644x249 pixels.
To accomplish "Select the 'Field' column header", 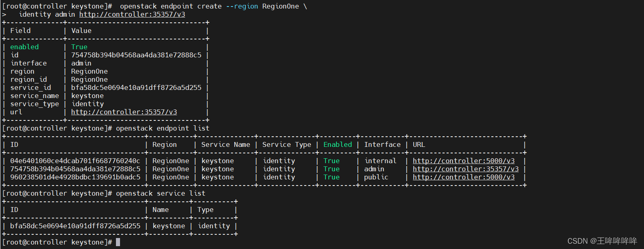I will pyautogui.click(x=20, y=31).
